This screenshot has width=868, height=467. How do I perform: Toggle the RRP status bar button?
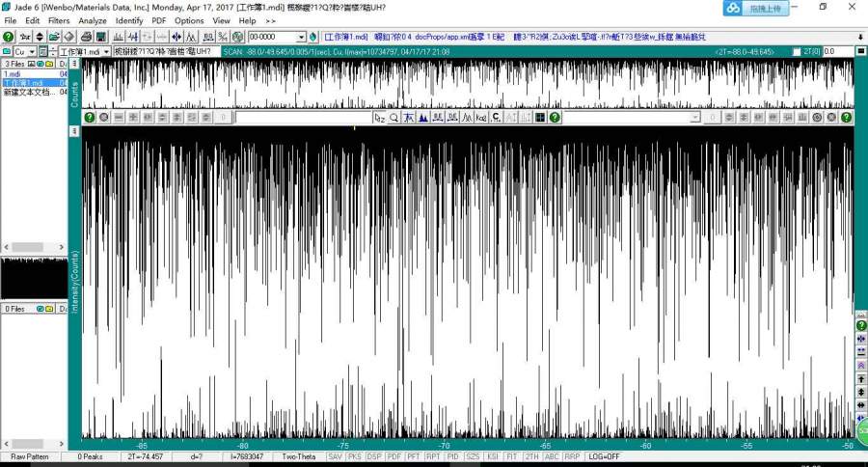(571, 457)
